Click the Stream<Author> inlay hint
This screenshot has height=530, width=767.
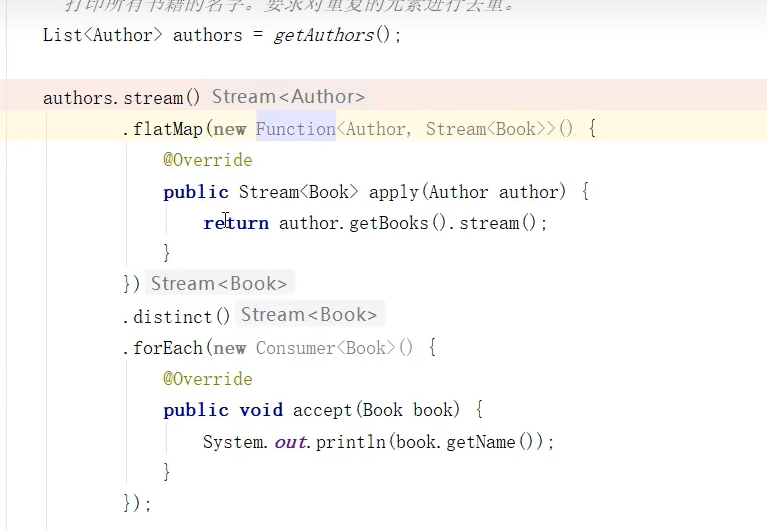288,97
